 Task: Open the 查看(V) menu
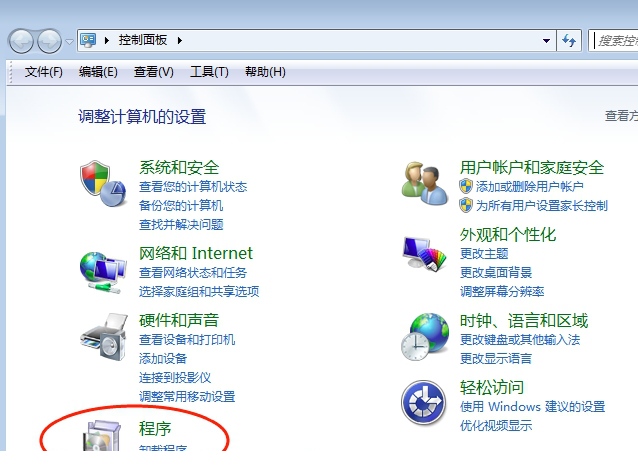point(154,72)
